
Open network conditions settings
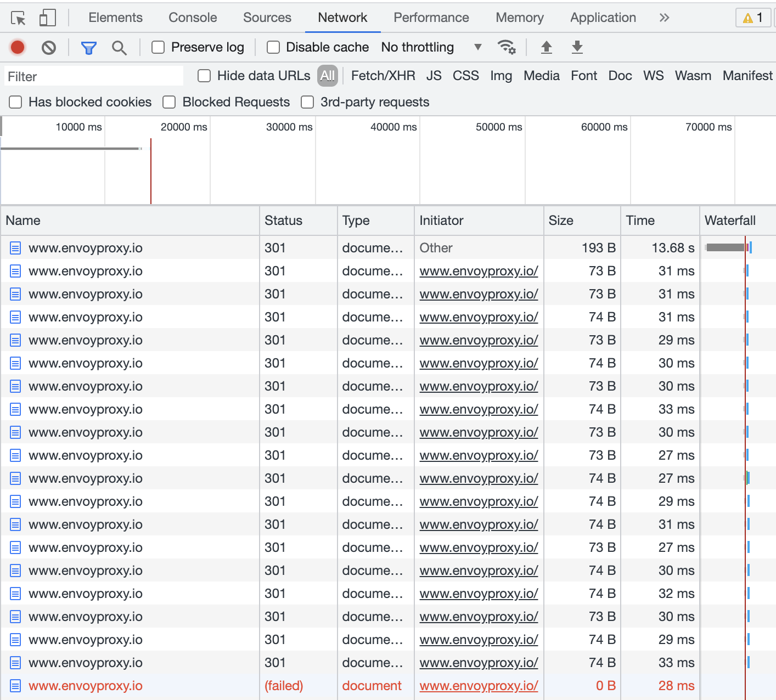tap(507, 47)
